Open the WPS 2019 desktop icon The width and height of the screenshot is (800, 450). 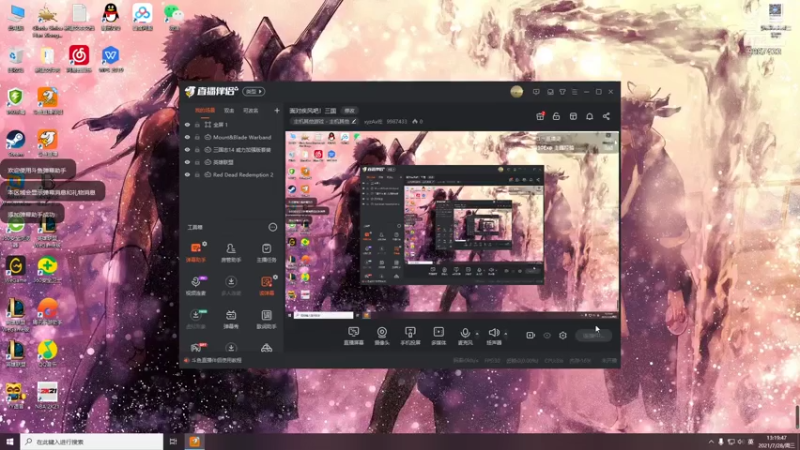tap(111, 59)
